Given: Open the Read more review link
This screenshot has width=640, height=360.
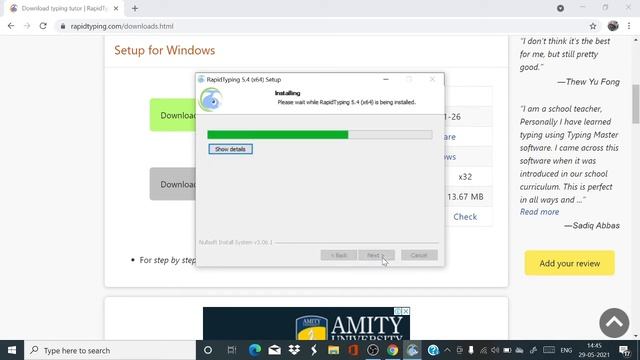Looking at the screenshot, I should 539,212.
